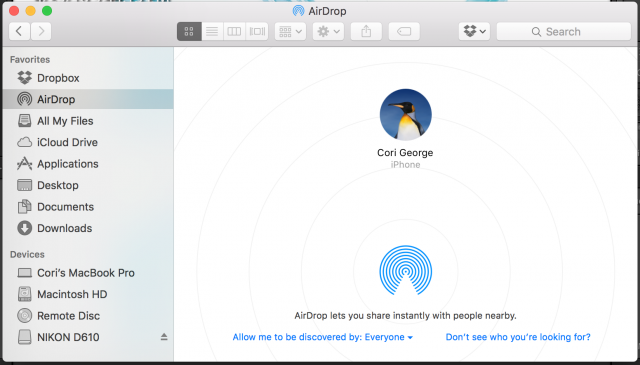Click the Downloads arrow icon

(24, 228)
